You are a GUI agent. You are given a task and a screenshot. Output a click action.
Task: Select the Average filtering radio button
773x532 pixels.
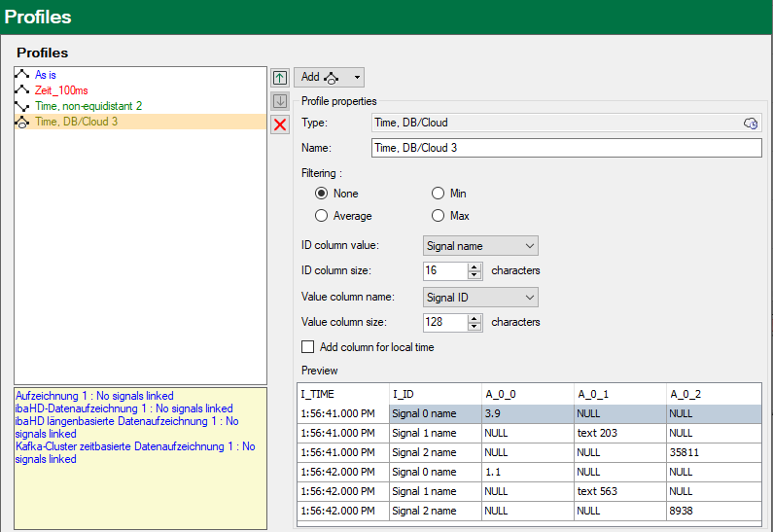click(x=322, y=215)
